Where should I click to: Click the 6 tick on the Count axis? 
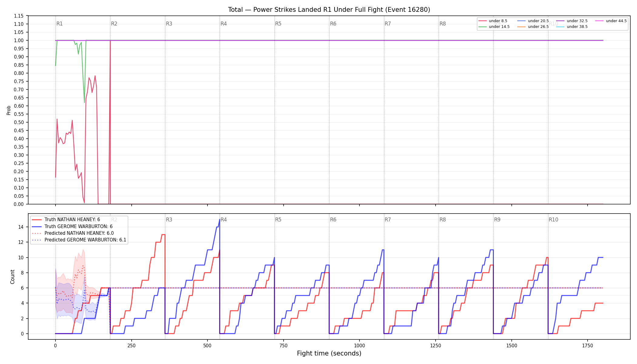pos(22,288)
